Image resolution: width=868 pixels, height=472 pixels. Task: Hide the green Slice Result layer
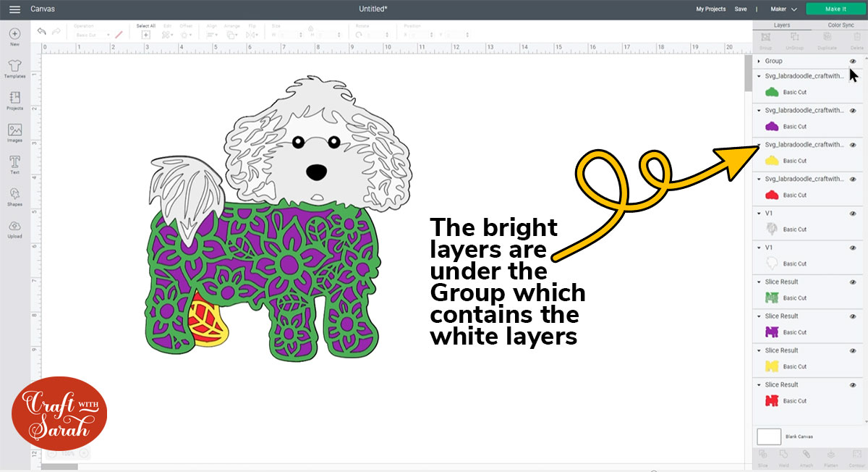tap(853, 282)
